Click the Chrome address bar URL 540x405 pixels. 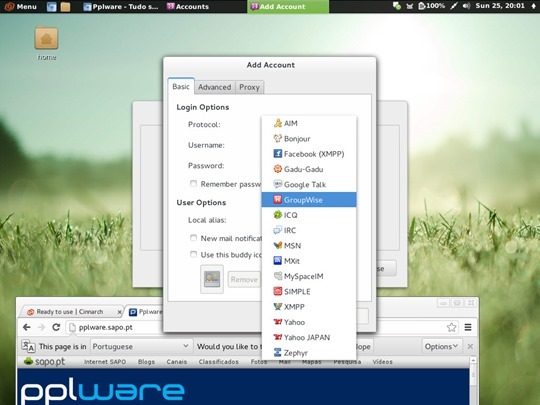(x=105, y=327)
